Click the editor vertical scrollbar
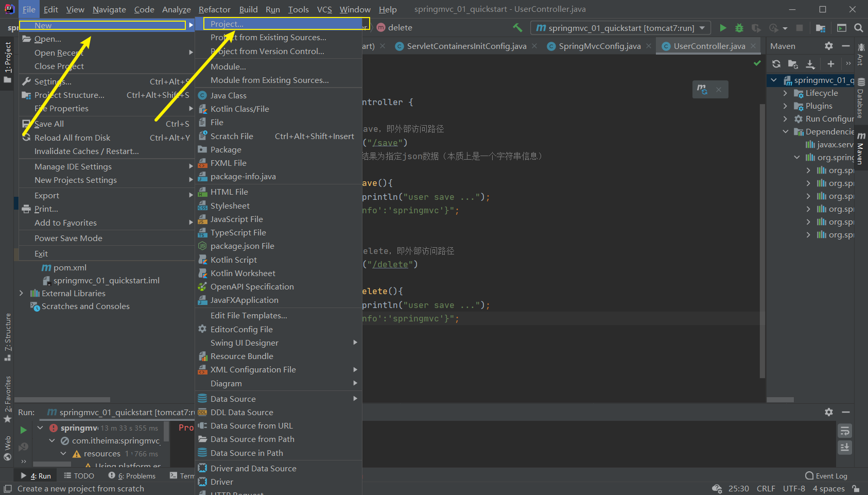This screenshot has width=868, height=495. 762,241
